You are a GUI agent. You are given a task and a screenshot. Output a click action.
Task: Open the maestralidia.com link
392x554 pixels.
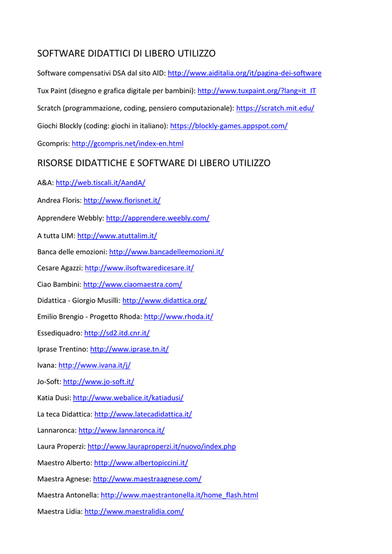click(134, 511)
